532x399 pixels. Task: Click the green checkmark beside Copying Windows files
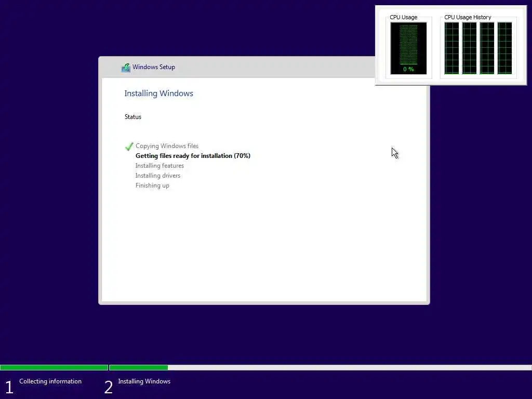[x=129, y=146]
